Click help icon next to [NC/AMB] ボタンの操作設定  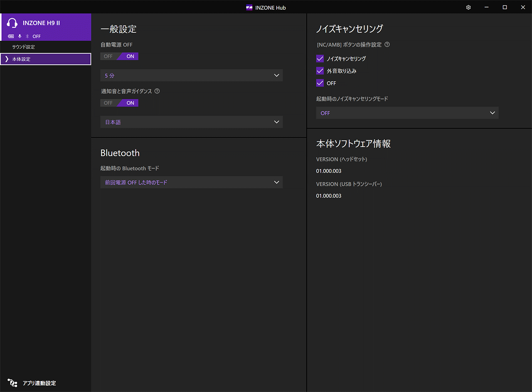pos(387,45)
